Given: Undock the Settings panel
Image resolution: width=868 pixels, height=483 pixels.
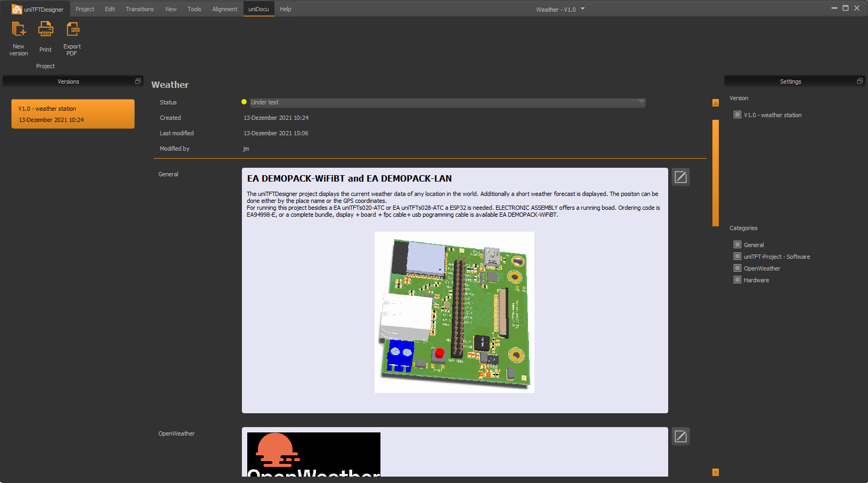Looking at the screenshot, I should coord(859,81).
